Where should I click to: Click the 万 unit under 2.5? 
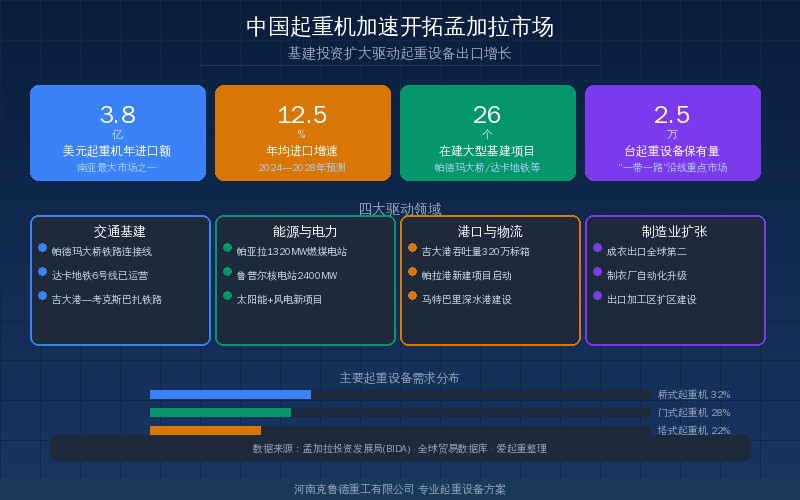point(672,134)
